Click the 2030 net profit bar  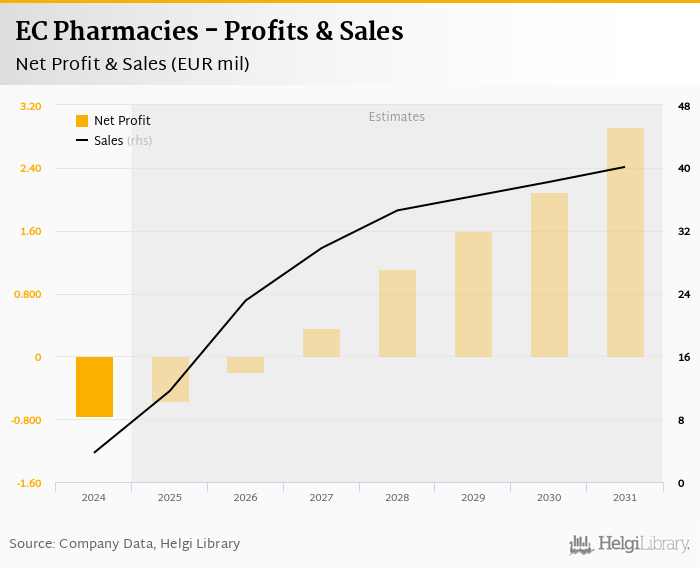(x=549, y=275)
